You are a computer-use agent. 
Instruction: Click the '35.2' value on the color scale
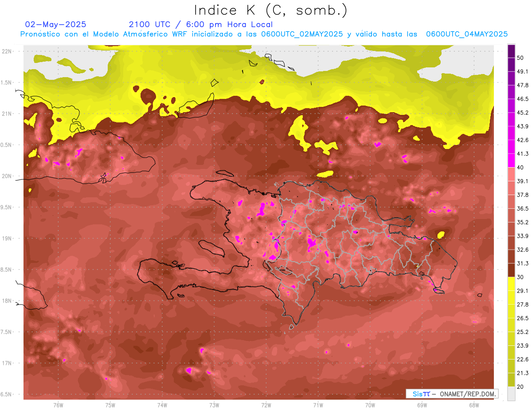point(523,222)
